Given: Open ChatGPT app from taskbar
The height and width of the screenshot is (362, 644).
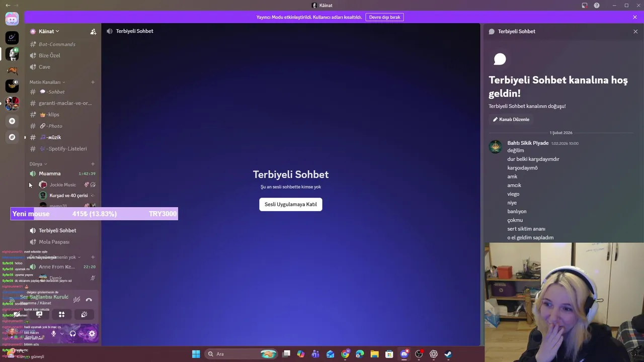Looking at the screenshot, I should tap(433, 354).
